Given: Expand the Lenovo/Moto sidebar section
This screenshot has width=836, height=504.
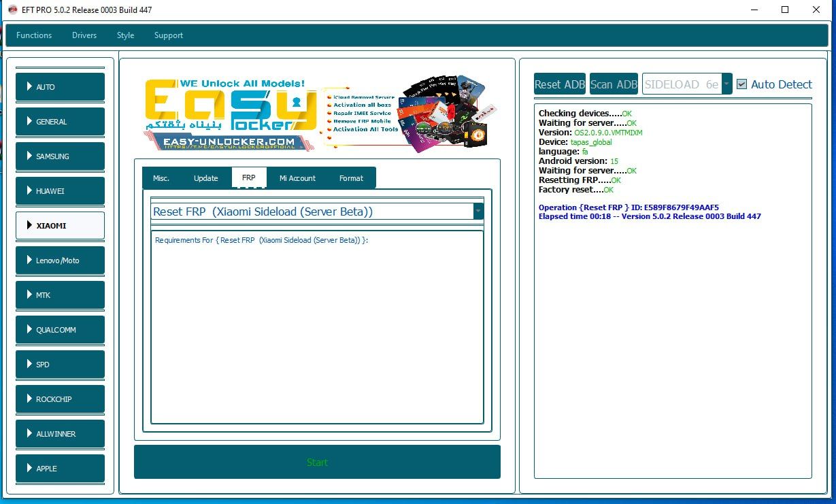Looking at the screenshot, I should [x=60, y=261].
